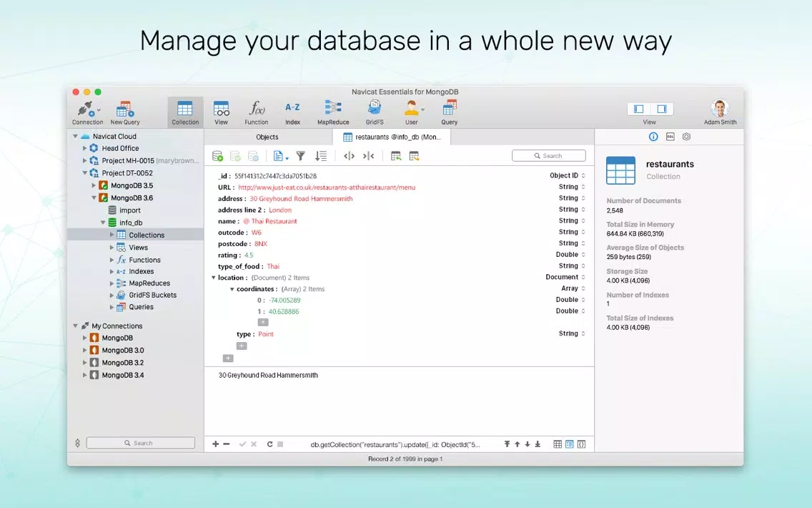This screenshot has height=508, width=812.
Task: Click the sidebar search field
Action: (140, 443)
